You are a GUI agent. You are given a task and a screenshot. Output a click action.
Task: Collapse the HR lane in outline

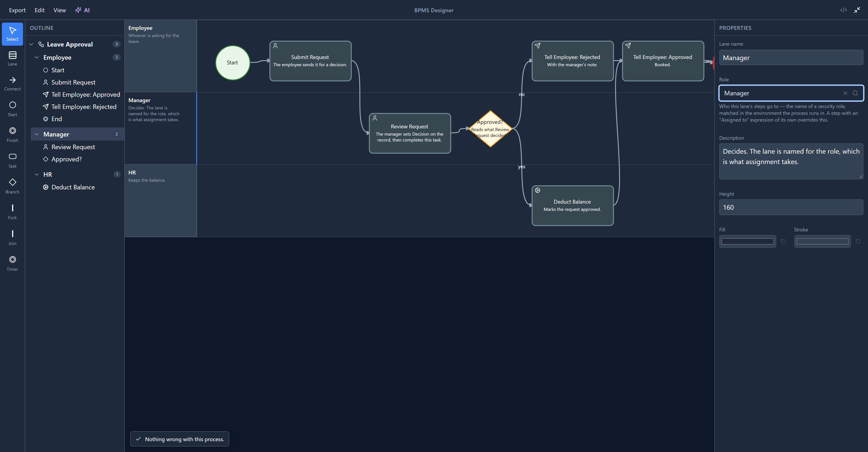pos(37,174)
